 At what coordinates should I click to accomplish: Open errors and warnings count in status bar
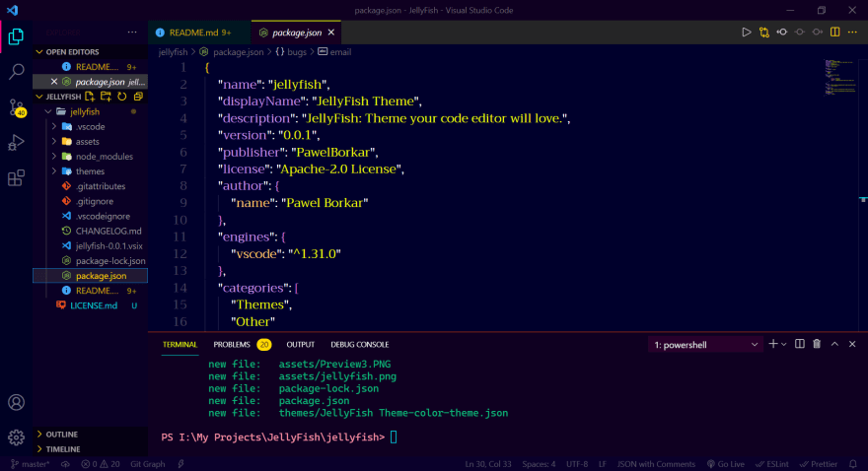[101, 464]
